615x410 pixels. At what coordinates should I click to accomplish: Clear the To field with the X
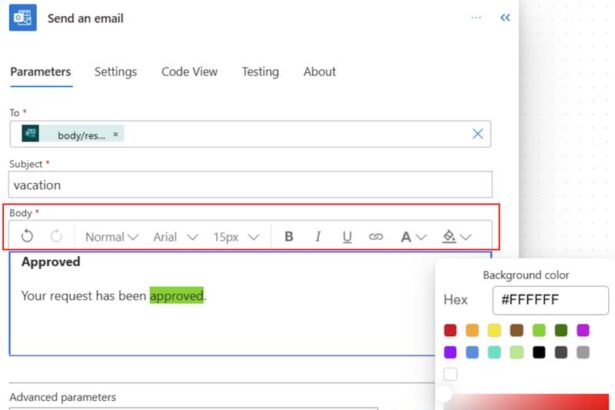[x=478, y=134]
